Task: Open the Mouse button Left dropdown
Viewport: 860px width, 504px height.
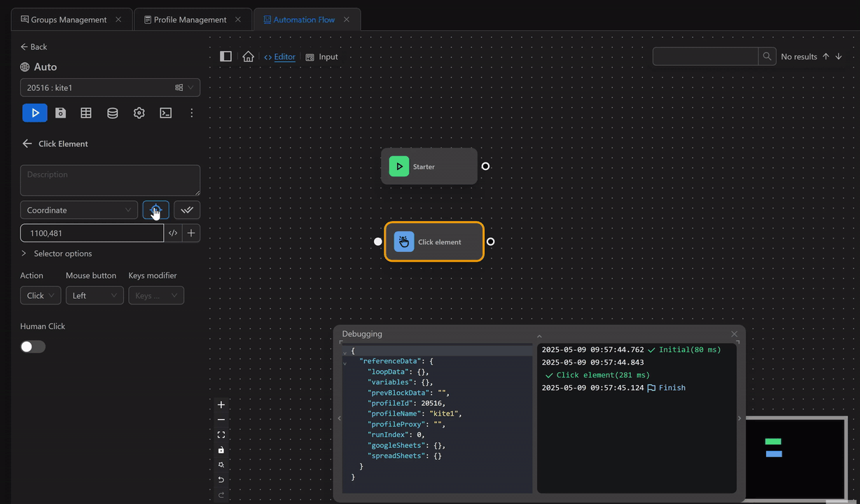Action: 95,295
